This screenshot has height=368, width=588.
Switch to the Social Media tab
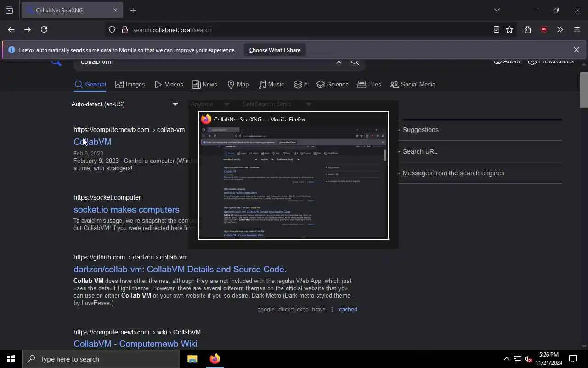tap(413, 84)
